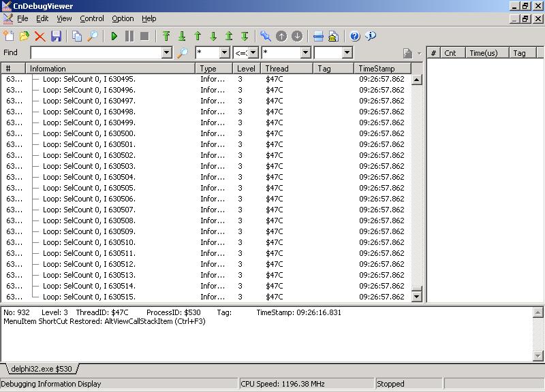Click the Copy toolbar icon
This screenshot has width=545, height=392.
pyautogui.click(x=77, y=36)
